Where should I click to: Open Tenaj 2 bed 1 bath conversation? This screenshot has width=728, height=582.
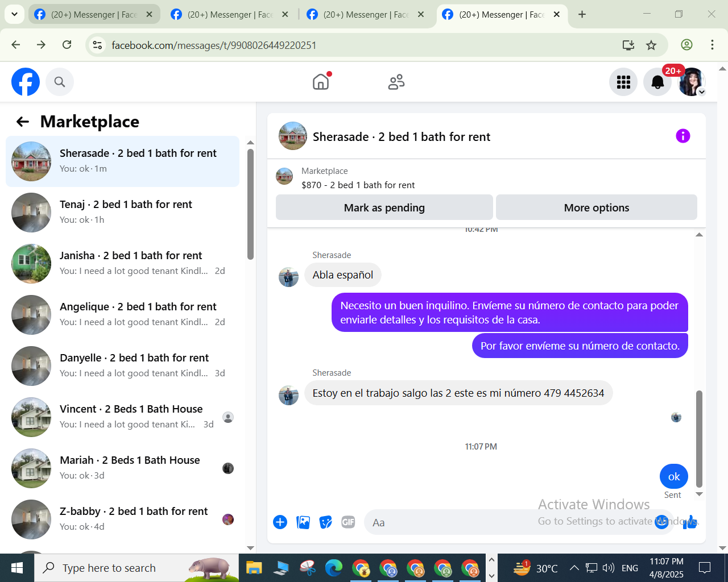coord(122,212)
